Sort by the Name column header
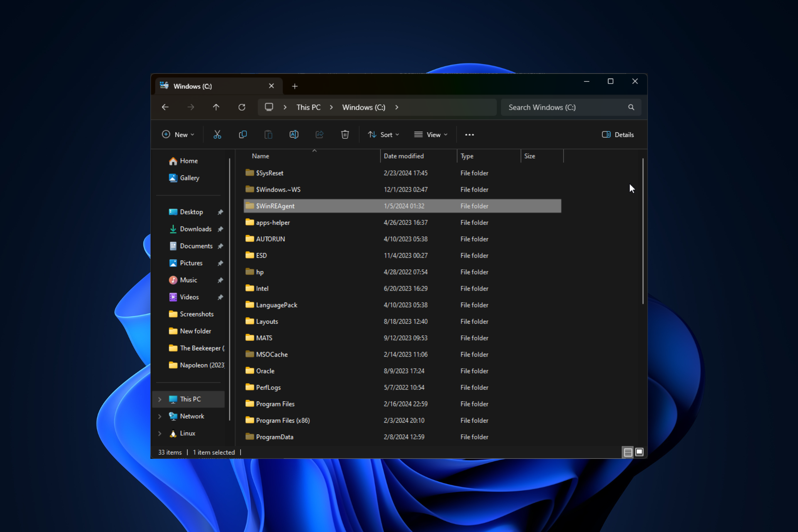This screenshot has height=532, width=798. [261, 156]
